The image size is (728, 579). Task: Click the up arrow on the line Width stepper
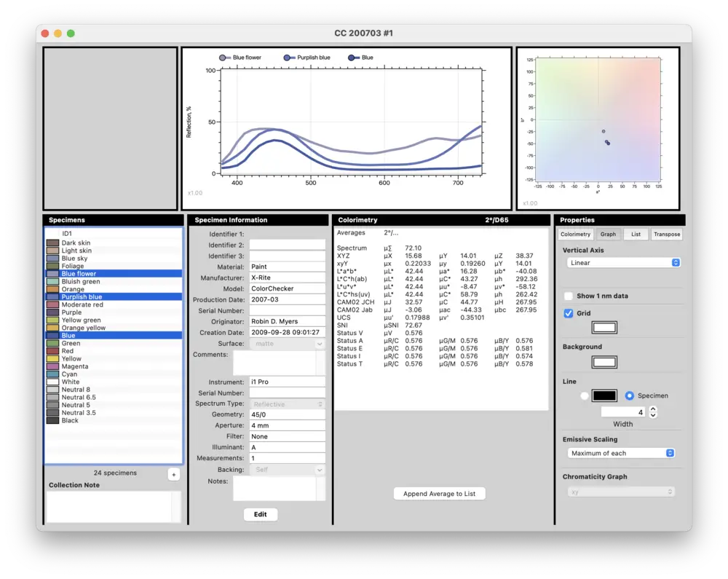coord(653,409)
